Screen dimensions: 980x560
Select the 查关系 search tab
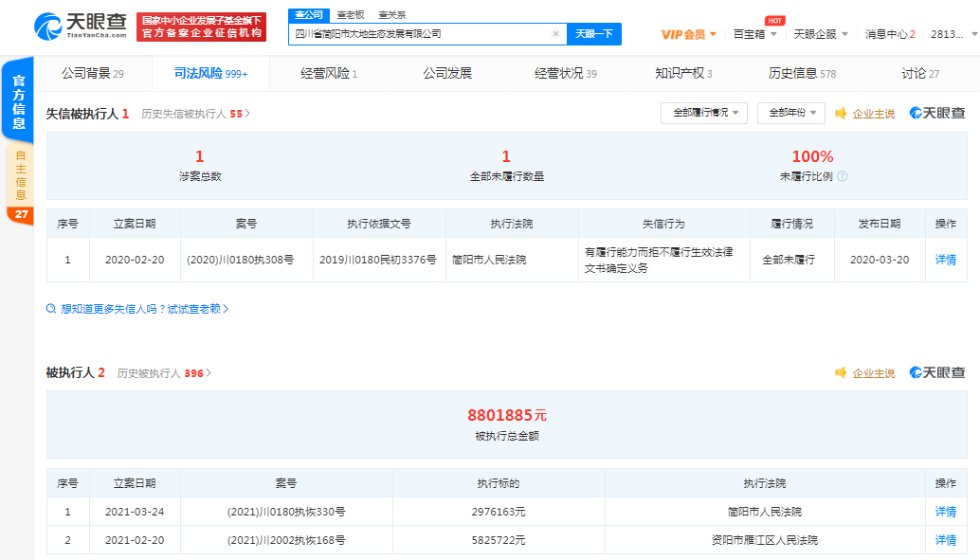tap(391, 14)
